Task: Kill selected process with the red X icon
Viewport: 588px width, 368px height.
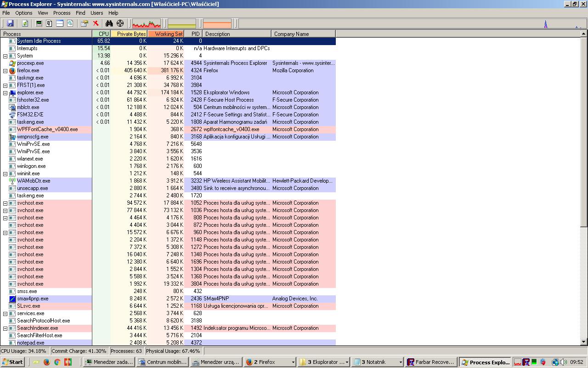Action: tap(96, 23)
